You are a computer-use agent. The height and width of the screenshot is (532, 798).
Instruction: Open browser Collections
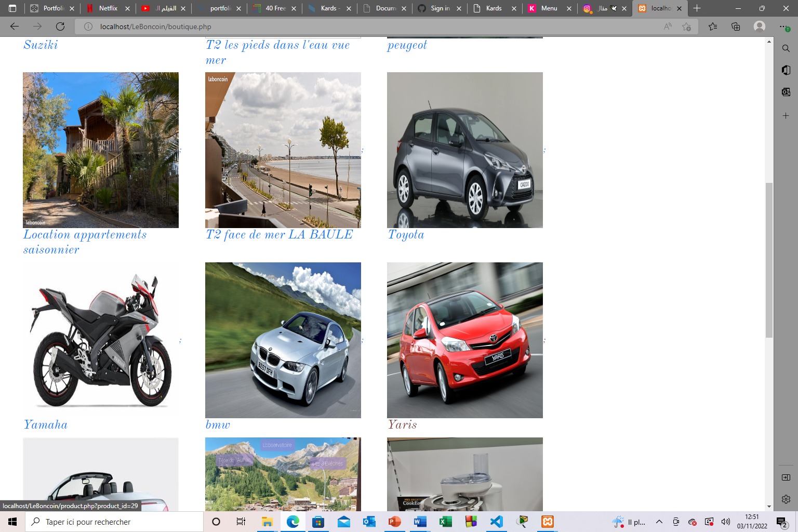point(736,26)
